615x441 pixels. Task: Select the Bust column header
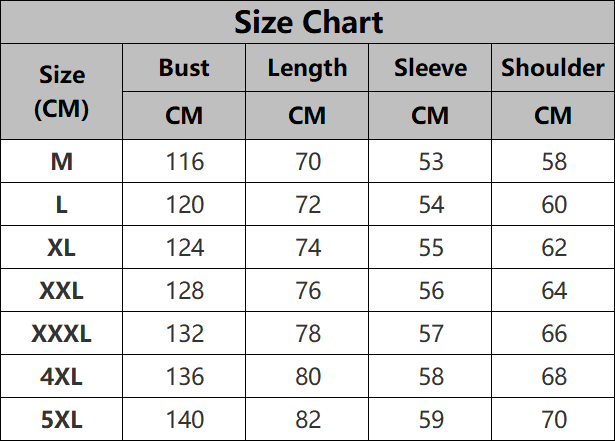(x=184, y=68)
